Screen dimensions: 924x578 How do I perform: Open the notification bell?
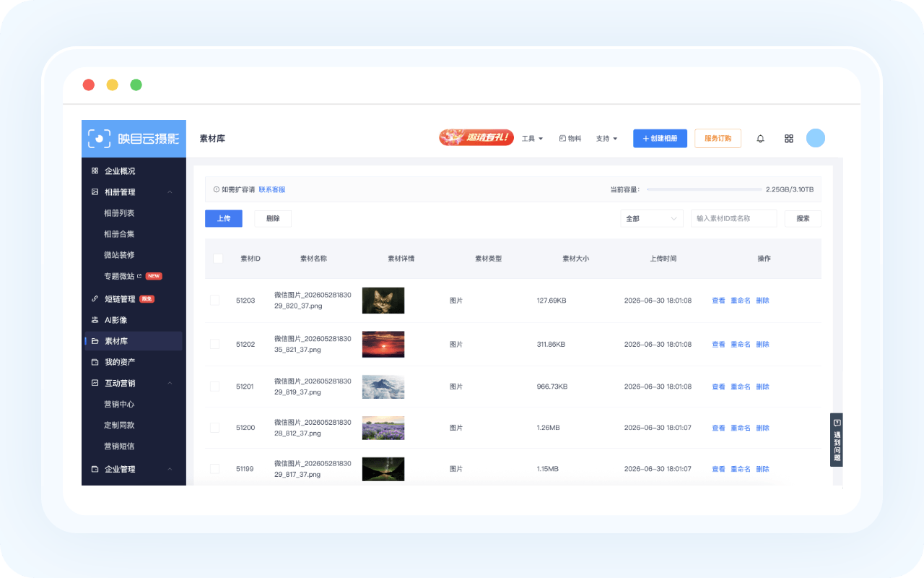click(x=760, y=139)
